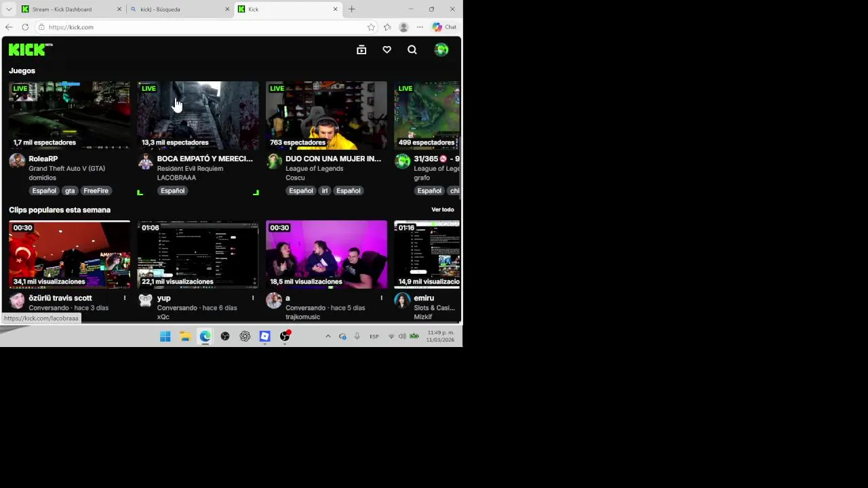Viewport: 868px width, 488px height.
Task: Switch to Stream - Kick Dashboard tab
Action: [71, 9]
